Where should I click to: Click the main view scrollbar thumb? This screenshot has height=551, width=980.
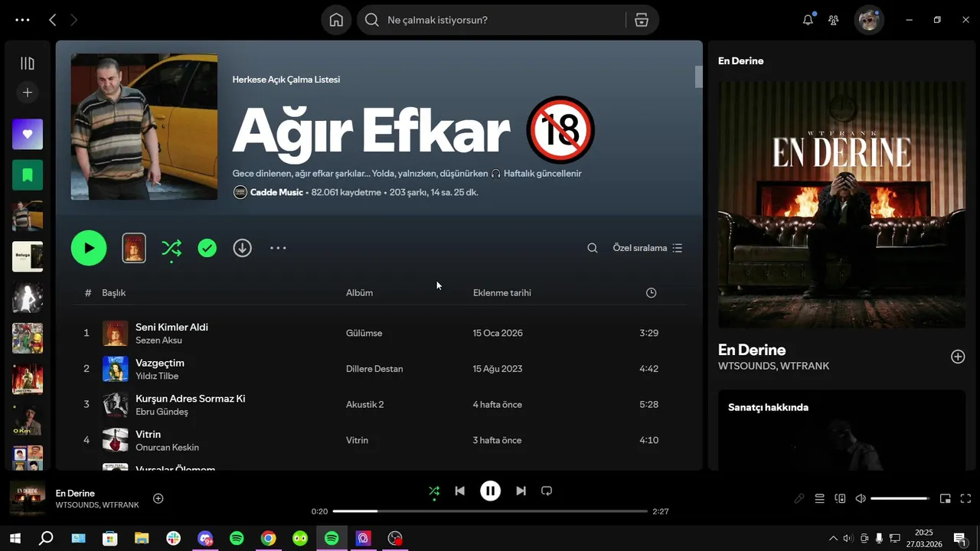[x=698, y=77]
